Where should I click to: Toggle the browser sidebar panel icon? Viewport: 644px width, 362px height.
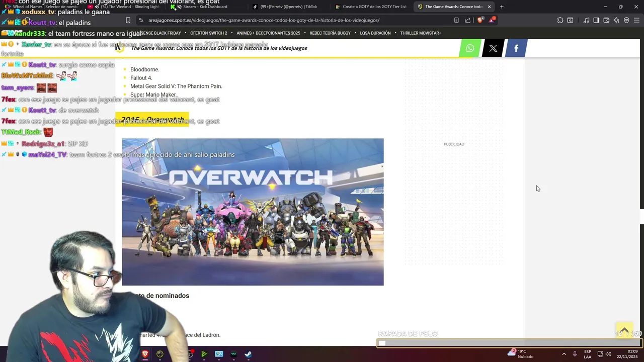point(596,20)
